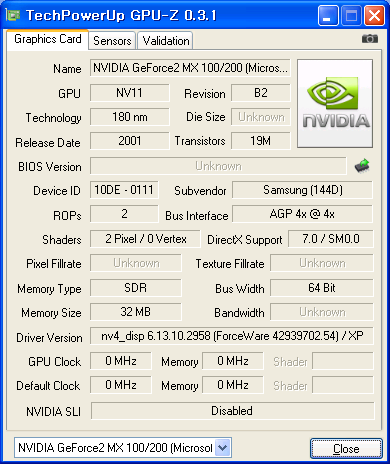
Task: Click the Close button
Action: (346, 449)
